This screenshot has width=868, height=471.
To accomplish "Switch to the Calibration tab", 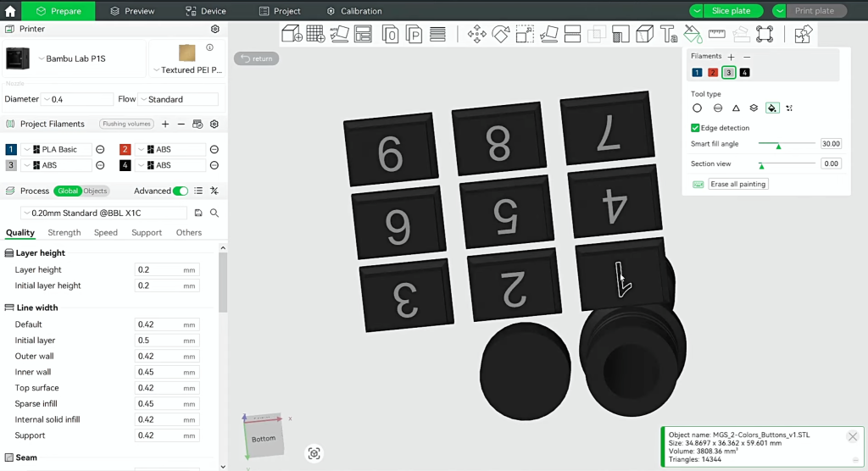I will [354, 11].
